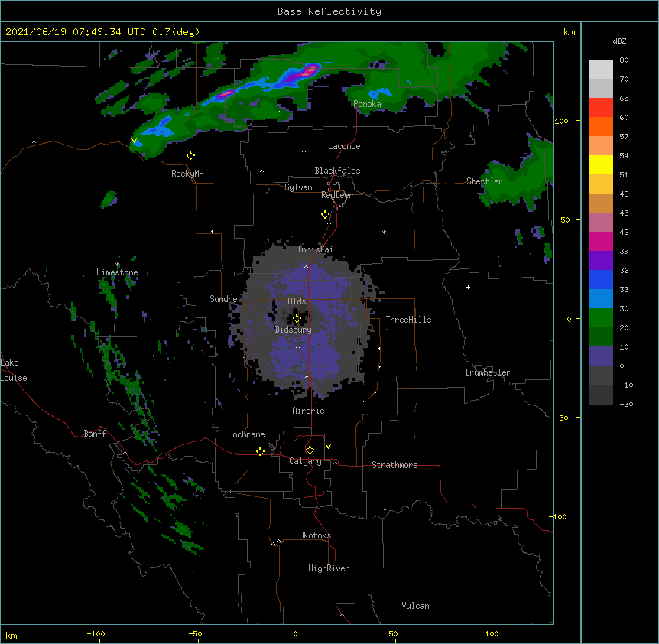This screenshot has width=659, height=644.
Task: Click the 45 value on the dBZ legend
Action: click(624, 213)
